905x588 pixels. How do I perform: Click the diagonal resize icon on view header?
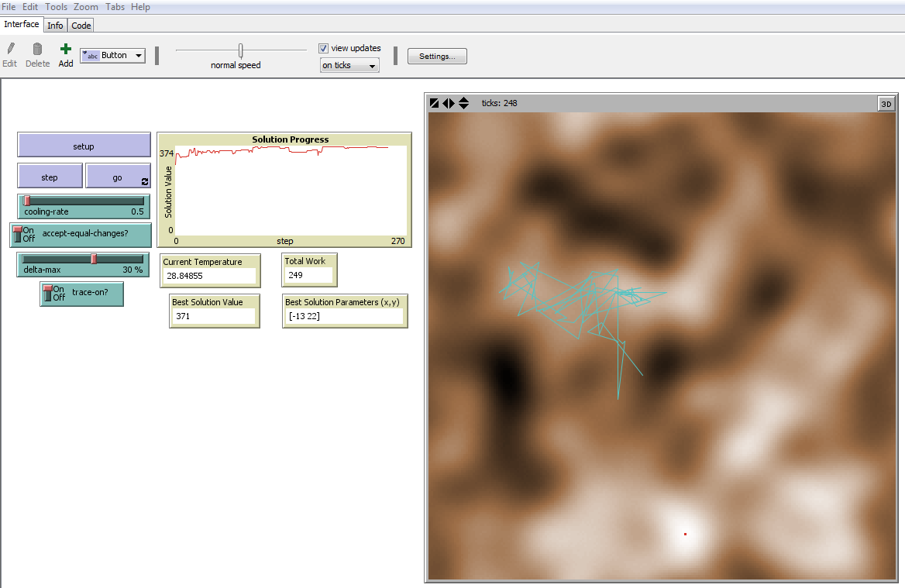tap(434, 102)
